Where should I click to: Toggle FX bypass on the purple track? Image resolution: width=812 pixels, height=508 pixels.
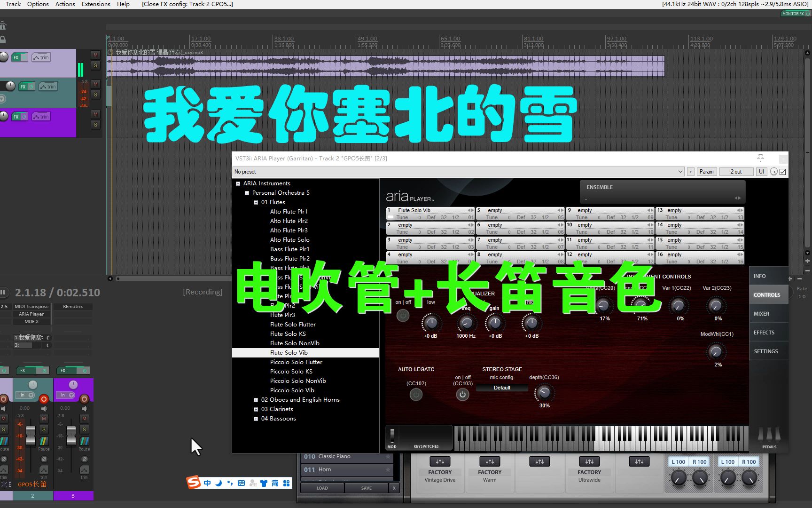[24, 117]
